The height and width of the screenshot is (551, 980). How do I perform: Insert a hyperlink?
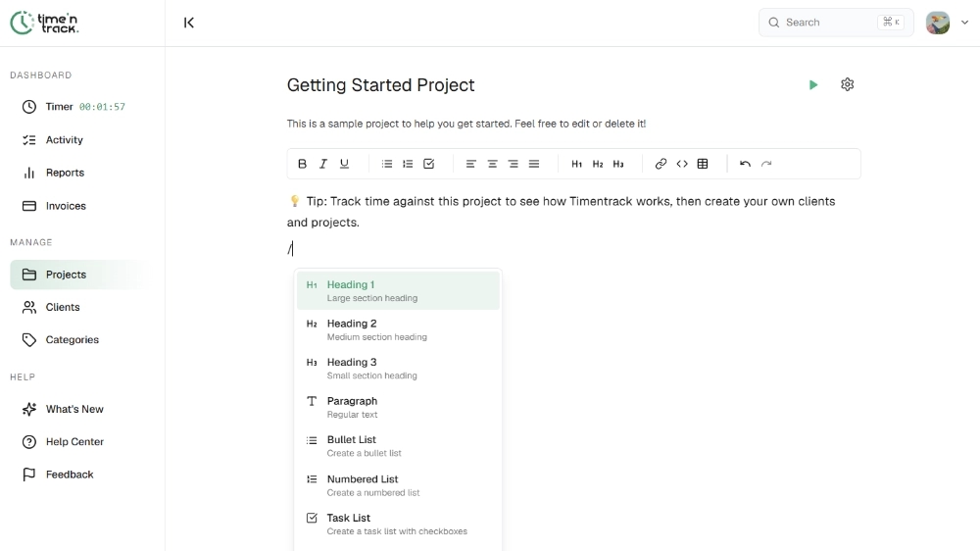click(x=661, y=164)
